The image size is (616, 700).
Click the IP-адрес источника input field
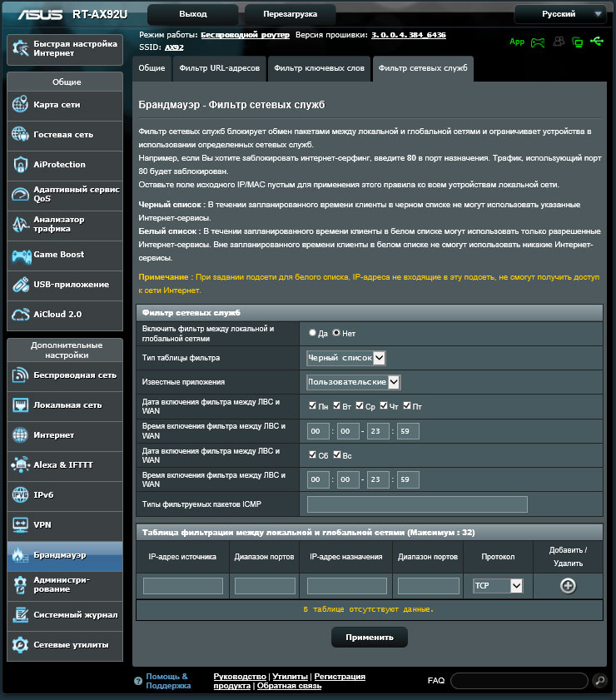(183, 585)
